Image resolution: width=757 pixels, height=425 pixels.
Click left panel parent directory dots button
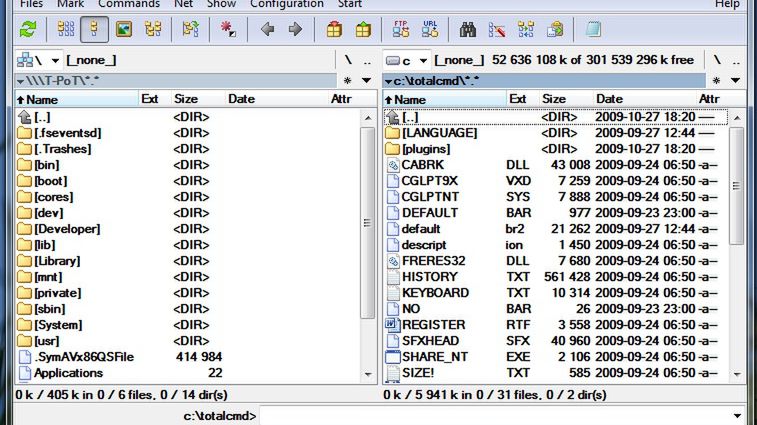pos(367,62)
